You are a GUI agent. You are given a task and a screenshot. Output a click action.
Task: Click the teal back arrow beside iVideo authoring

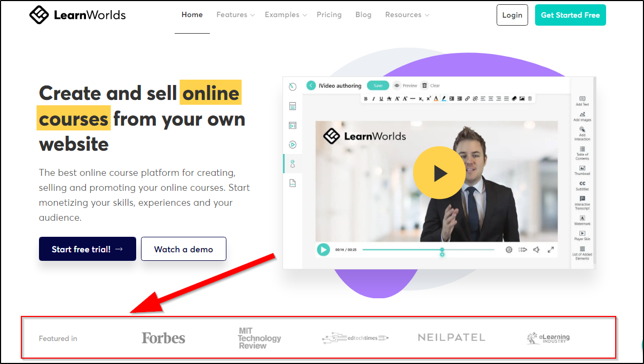(311, 86)
